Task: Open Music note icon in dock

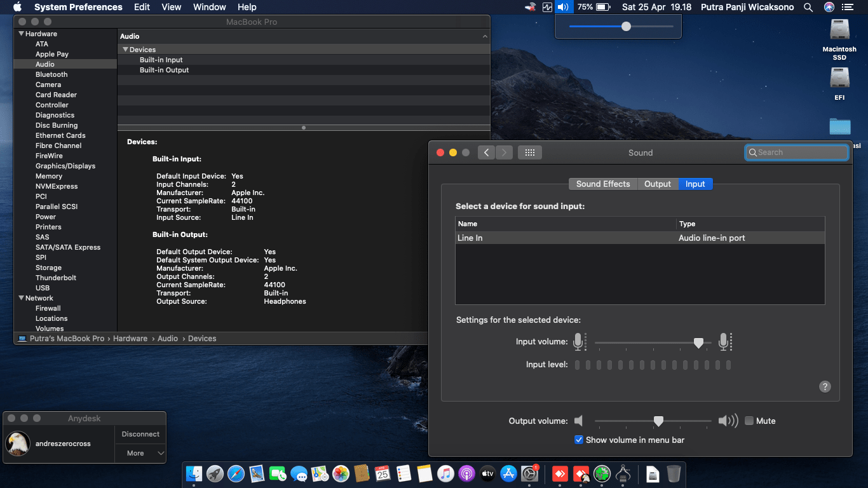Action: coord(445,473)
